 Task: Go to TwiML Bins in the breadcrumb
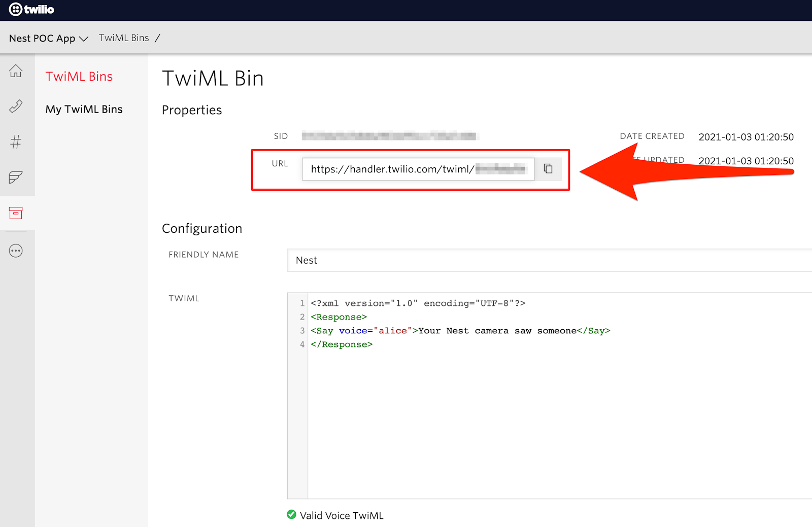pos(124,38)
